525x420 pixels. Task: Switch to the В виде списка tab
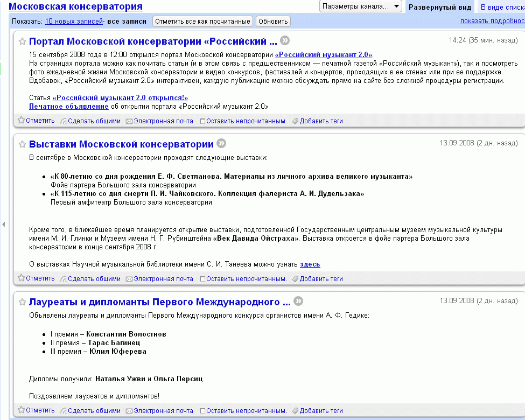click(x=502, y=7)
